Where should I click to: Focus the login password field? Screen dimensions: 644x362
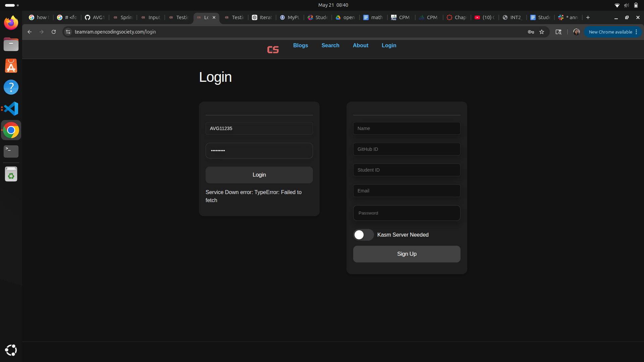259,150
